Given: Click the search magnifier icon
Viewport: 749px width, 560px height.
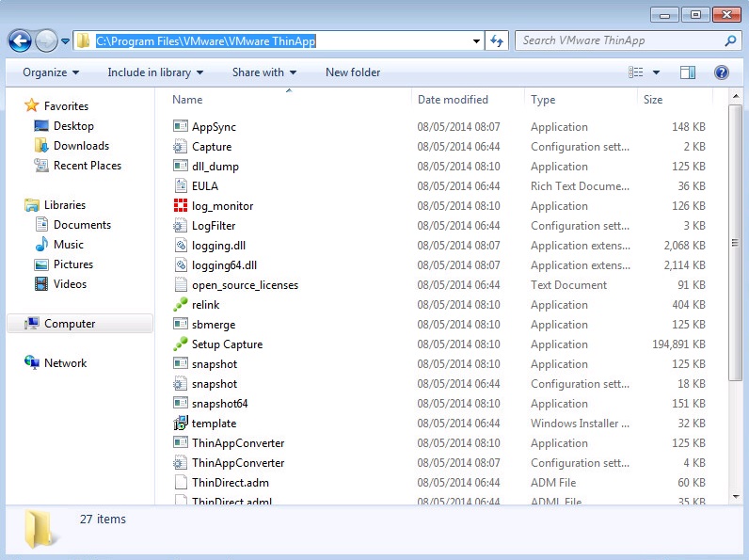Looking at the screenshot, I should coord(730,41).
